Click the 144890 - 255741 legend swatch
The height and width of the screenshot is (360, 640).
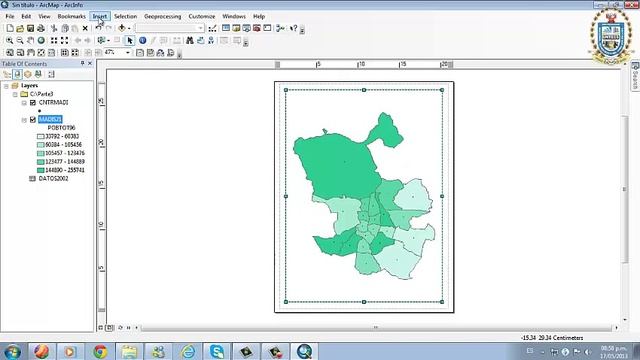40,170
